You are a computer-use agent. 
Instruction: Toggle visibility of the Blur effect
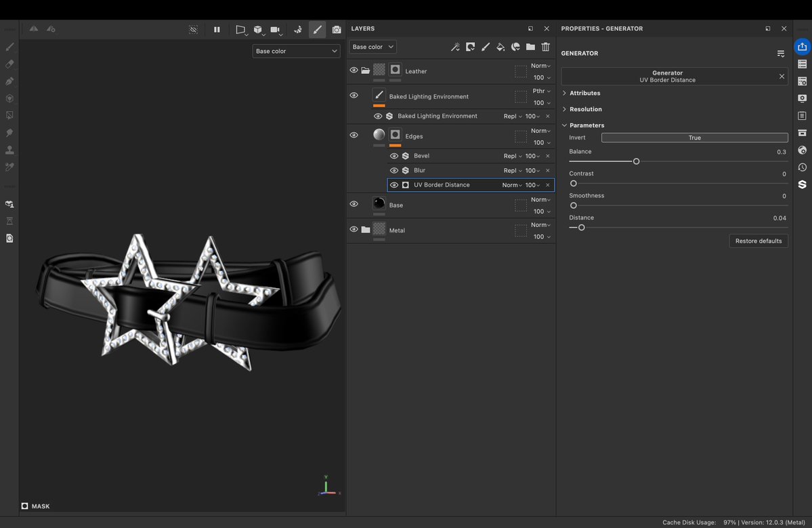tap(394, 171)
